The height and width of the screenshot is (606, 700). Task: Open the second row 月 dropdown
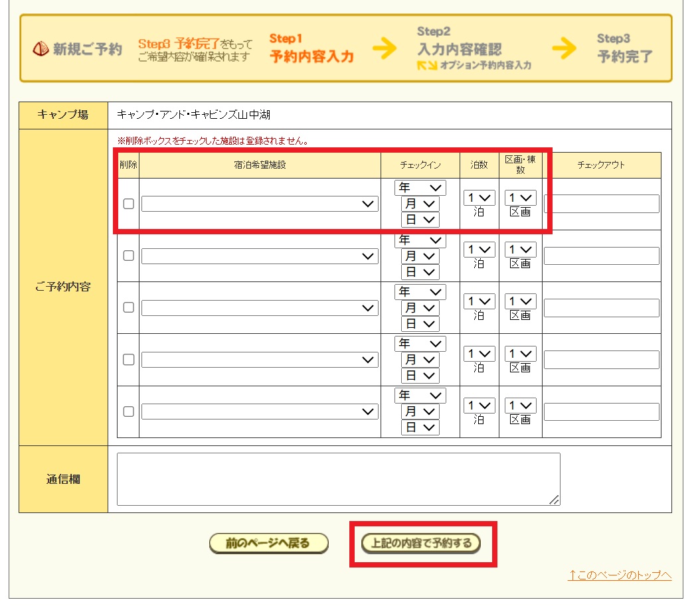(420, 256)
